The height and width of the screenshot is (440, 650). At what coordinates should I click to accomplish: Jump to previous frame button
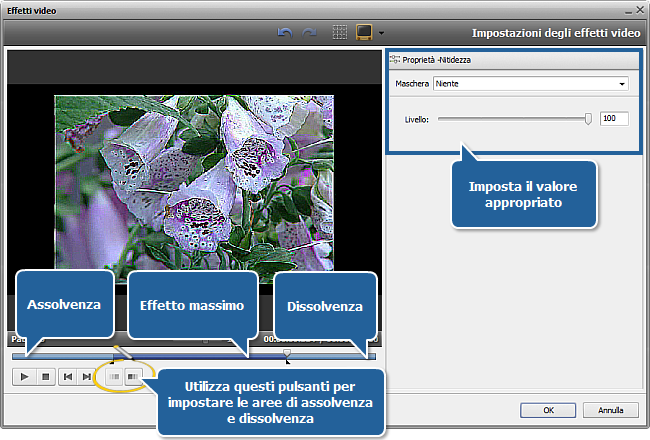pyautogui.click(x=67, y=377)
